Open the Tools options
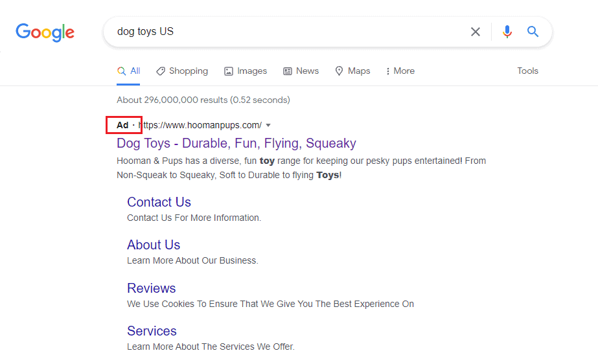The height and width of the screenshot is (364, 598). [x=527, y=71]
